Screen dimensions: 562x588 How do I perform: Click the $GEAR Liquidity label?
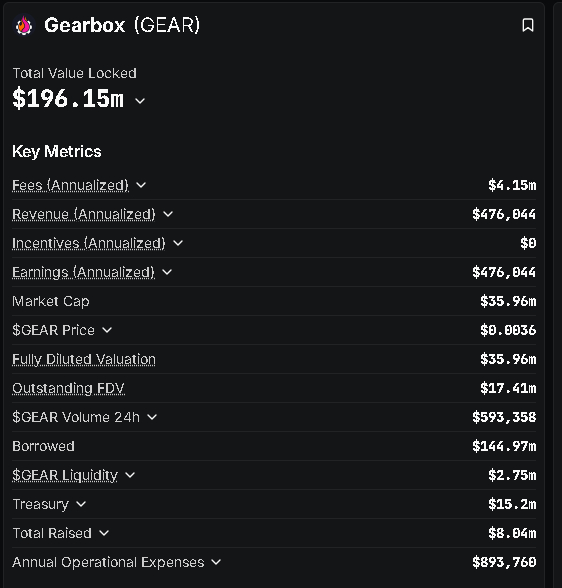click(x=65, y=475)
